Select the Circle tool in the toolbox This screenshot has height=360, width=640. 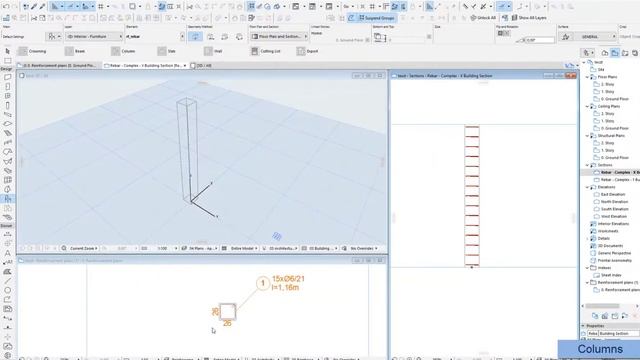click(x=7, y=290)
